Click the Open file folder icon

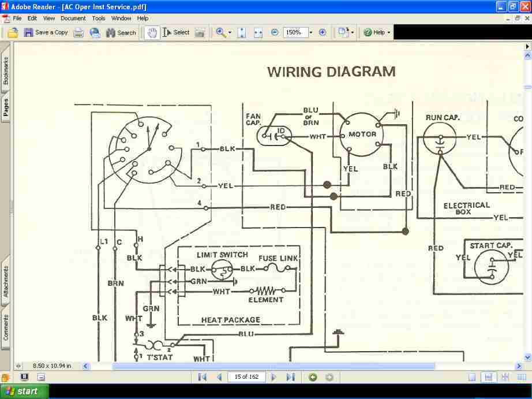pyautogui.click(x=13, y=33)
